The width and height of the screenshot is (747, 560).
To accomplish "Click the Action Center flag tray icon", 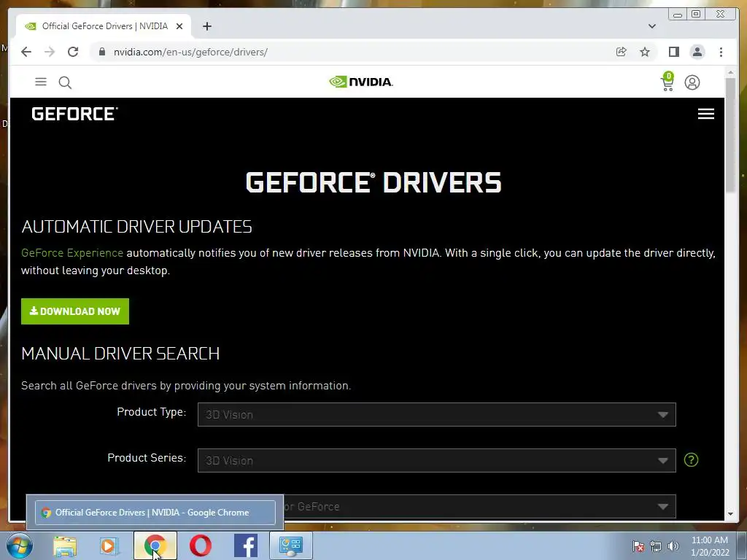I will [x=638, y=546].
